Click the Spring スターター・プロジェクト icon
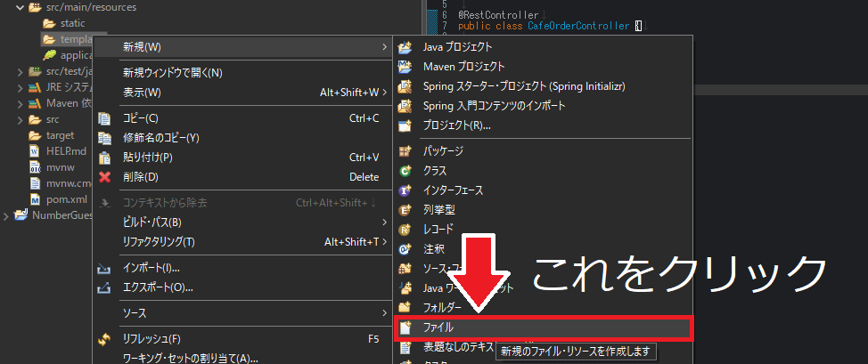Image resolution: width=868 pixels, height=364 pixels. pyautogui.click(x=405, y=85)
